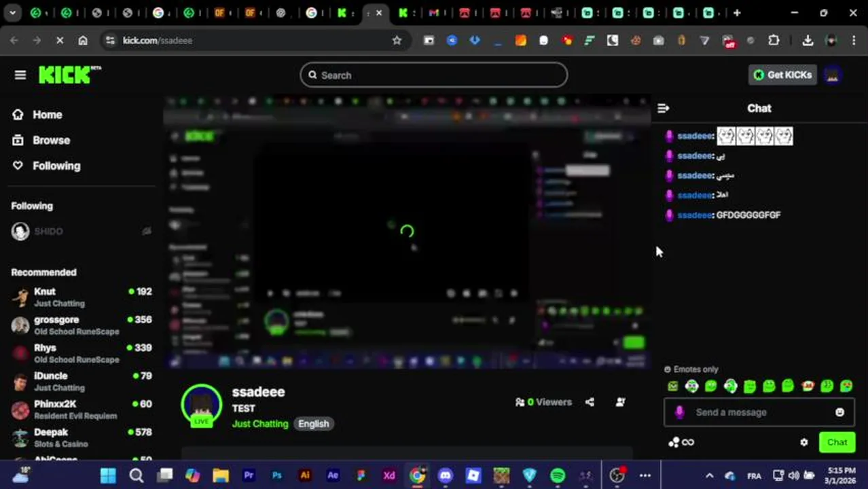Click ssadeee username on GFDGGGGGFGF message
Image resolution: width=868 pixels, height=489 pixels.
point(695,215)
